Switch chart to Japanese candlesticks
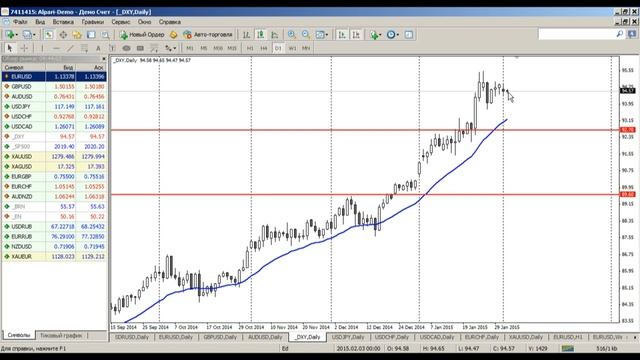This screenshot has height=360, width=640. tap(260, 35)
